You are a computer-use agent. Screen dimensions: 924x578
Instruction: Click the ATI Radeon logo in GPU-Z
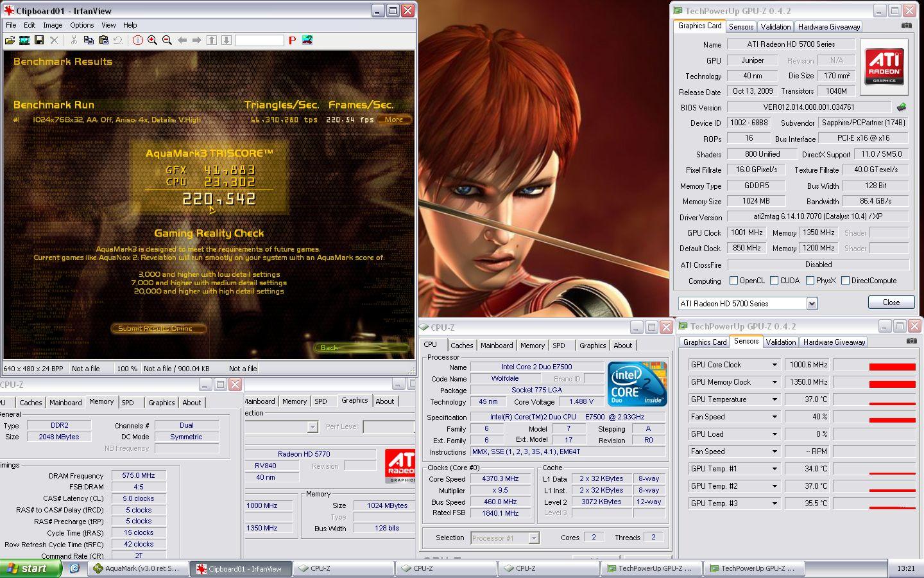click(884, 67)
